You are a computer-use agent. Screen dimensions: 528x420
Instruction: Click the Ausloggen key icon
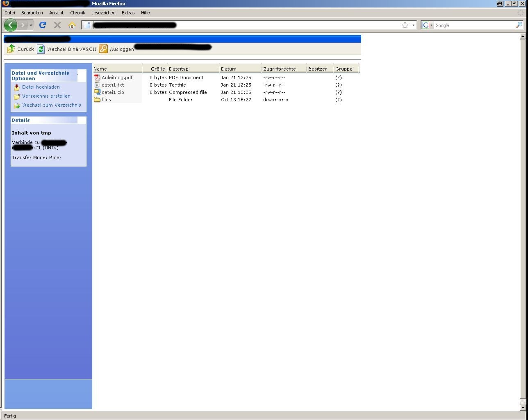point(103,49)
